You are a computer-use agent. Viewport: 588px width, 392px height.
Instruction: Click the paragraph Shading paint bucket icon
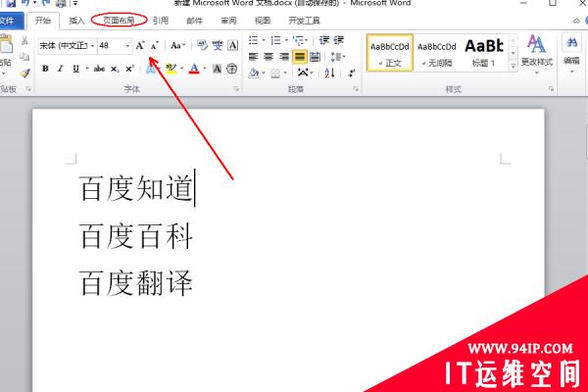[254, 73]
